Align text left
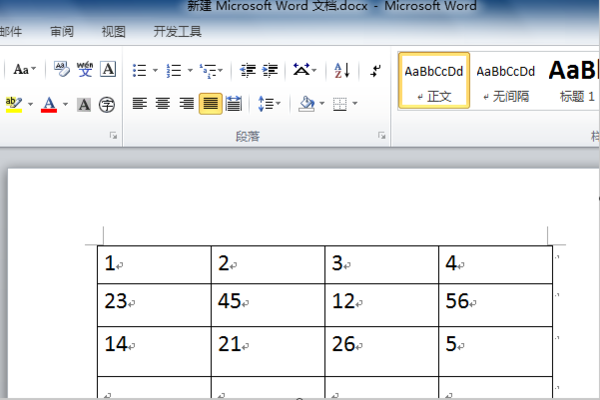 tap(140, 103)
